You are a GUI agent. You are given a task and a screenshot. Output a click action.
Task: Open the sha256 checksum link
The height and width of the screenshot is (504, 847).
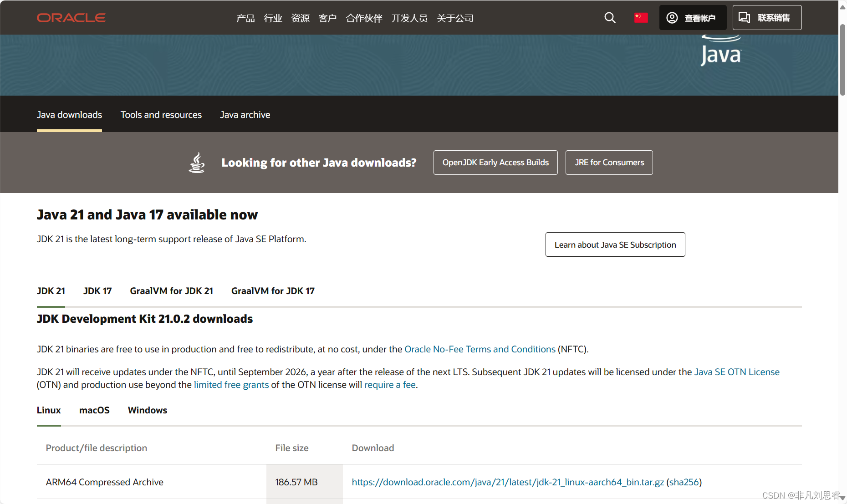(x=684, y=482)
